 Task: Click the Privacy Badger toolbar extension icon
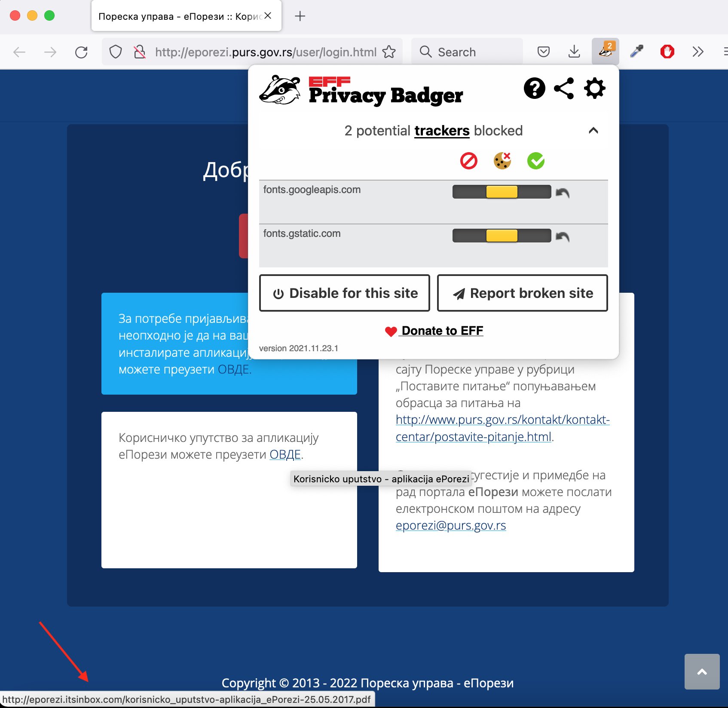606,52
